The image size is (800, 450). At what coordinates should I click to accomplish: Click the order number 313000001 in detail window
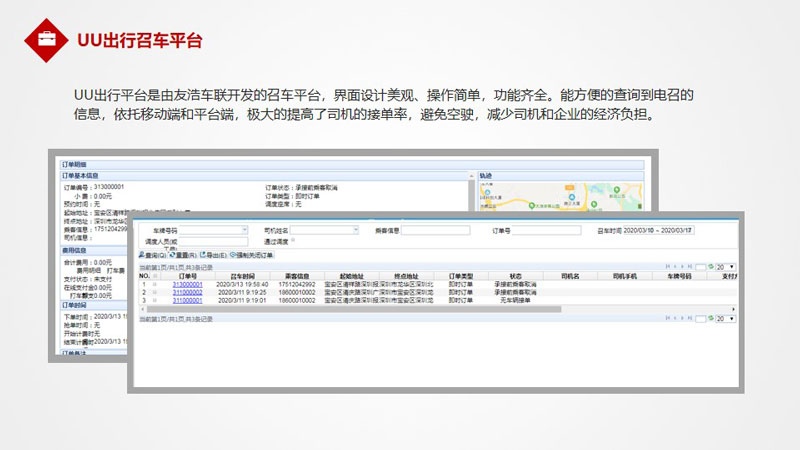click(109, 187)
